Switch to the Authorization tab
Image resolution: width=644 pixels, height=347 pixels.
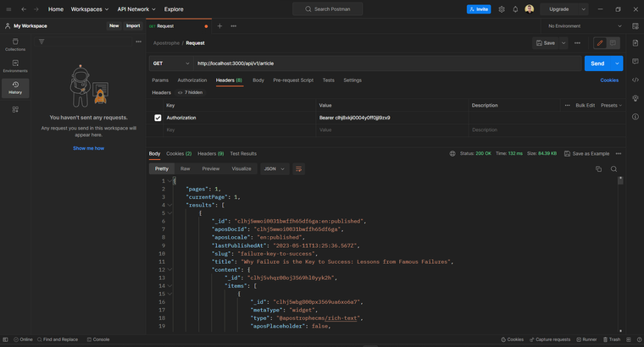point(192,80)
